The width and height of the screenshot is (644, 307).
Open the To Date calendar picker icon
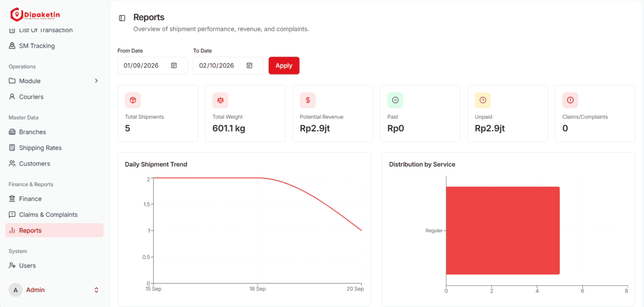click(249, 65)
